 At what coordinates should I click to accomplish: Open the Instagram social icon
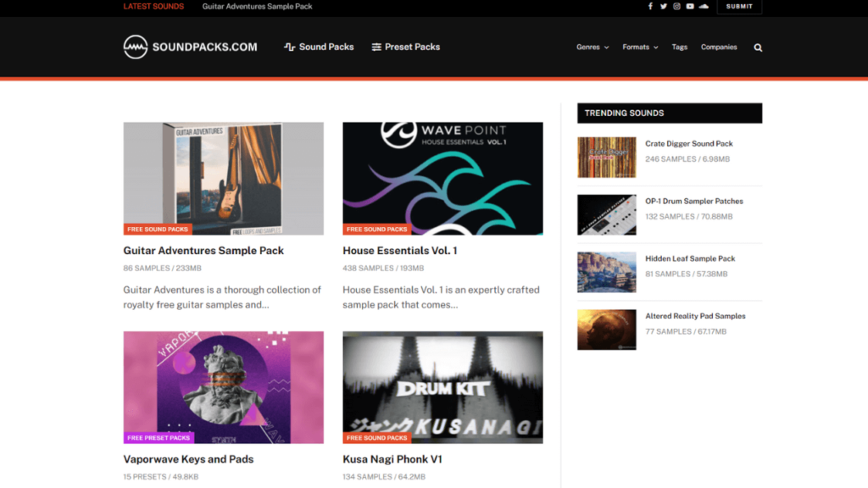pyautogui.click(x=676, y=6)
